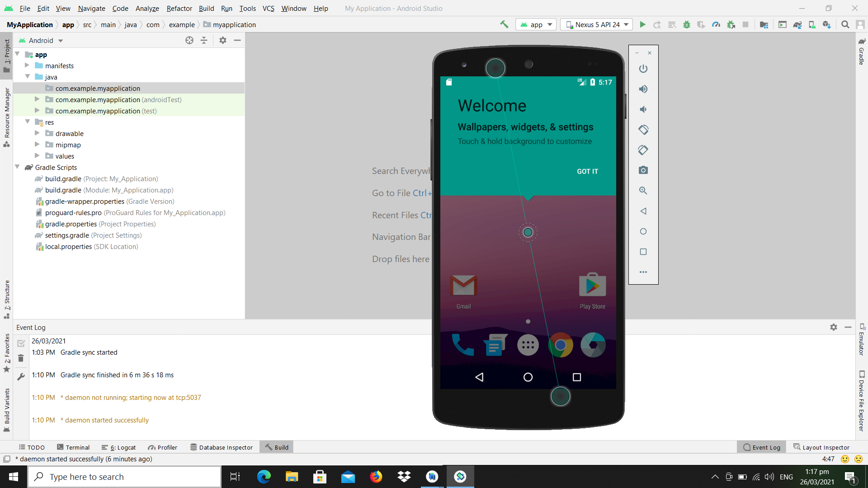Click the debug app bug icon
Viewport: 868px width, 488px height.
point(686,25)
